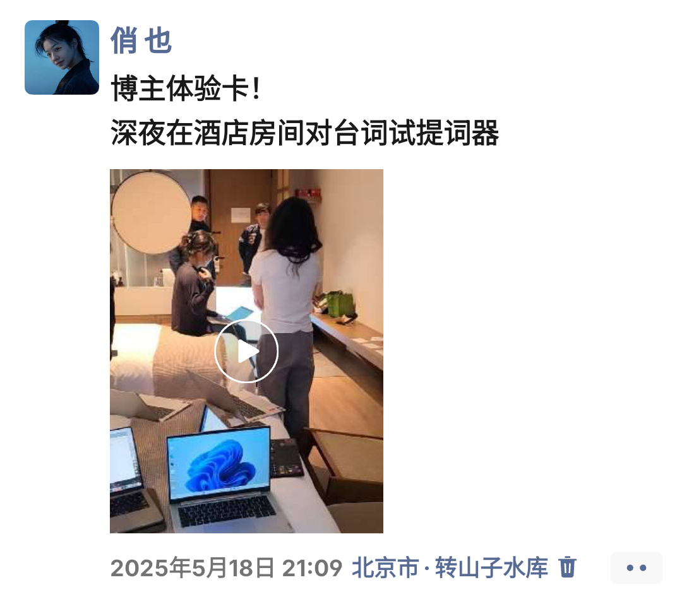Viewport: 682px width, 616px height.
Task: Play the video with the circular play button
Action: [x=246, y=352]
